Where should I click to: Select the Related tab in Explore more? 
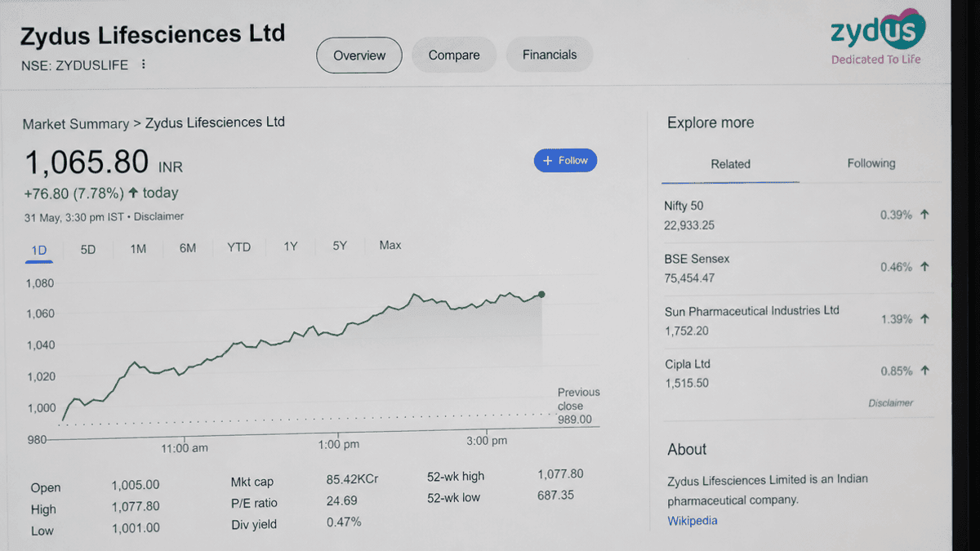click(730, 164)
